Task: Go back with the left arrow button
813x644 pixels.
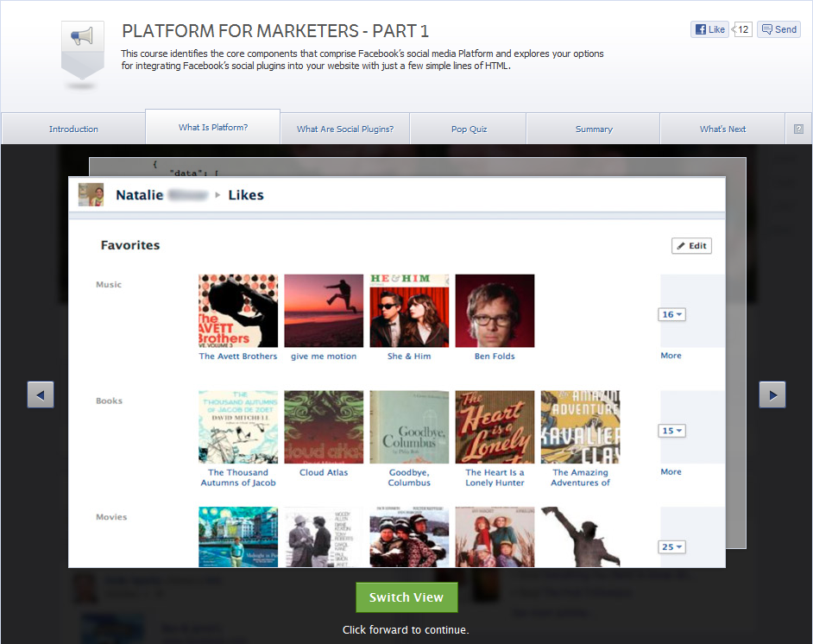Action: pos(41,395)
